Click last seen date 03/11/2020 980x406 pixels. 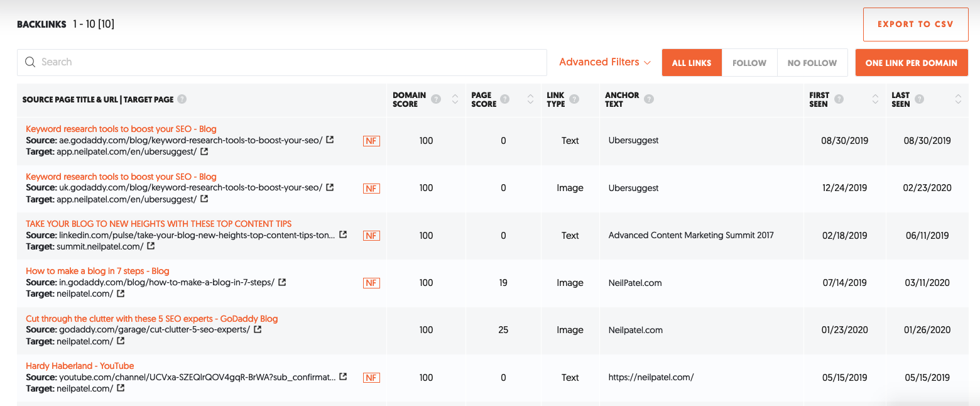(x=927, y=283)
